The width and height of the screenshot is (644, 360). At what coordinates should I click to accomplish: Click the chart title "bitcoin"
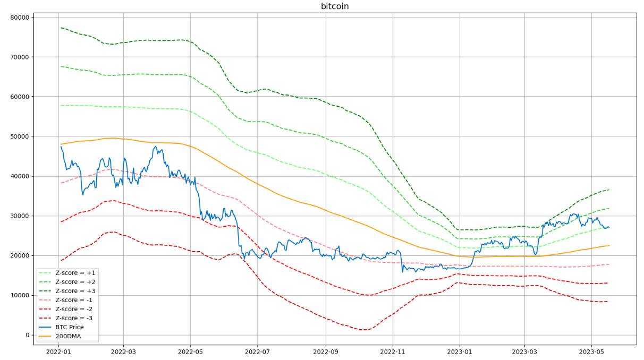[x=335, y=6]
